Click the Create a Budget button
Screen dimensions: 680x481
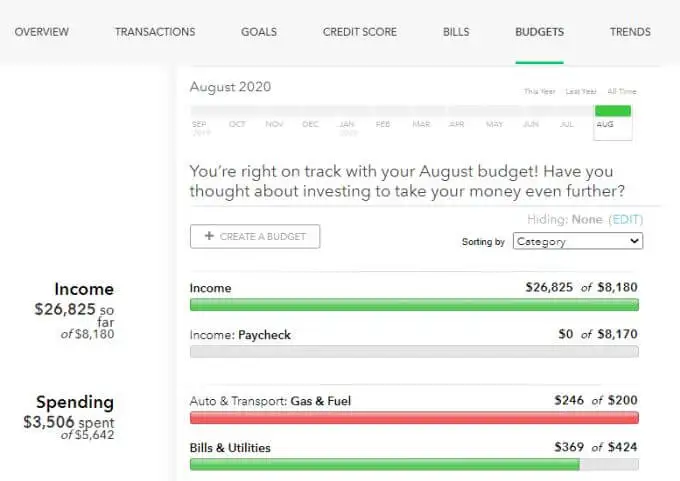tap(255, 236)
